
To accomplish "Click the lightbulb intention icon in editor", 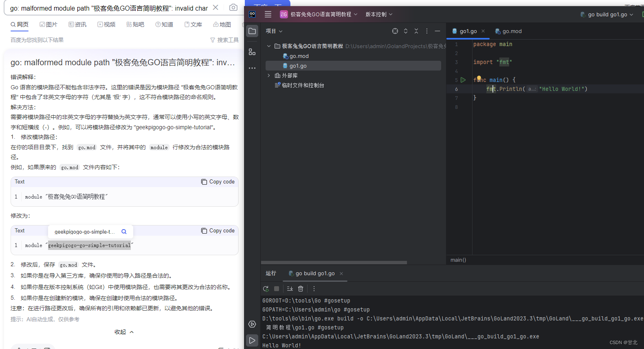I will pos(479,78).
